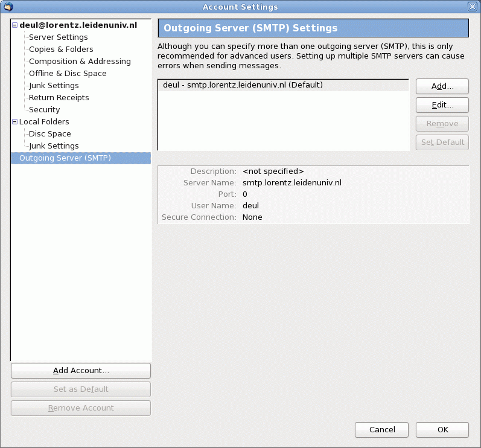Collapse the deul@lorentz.leidenuniv.nl account tree

[x=14, y=25]
